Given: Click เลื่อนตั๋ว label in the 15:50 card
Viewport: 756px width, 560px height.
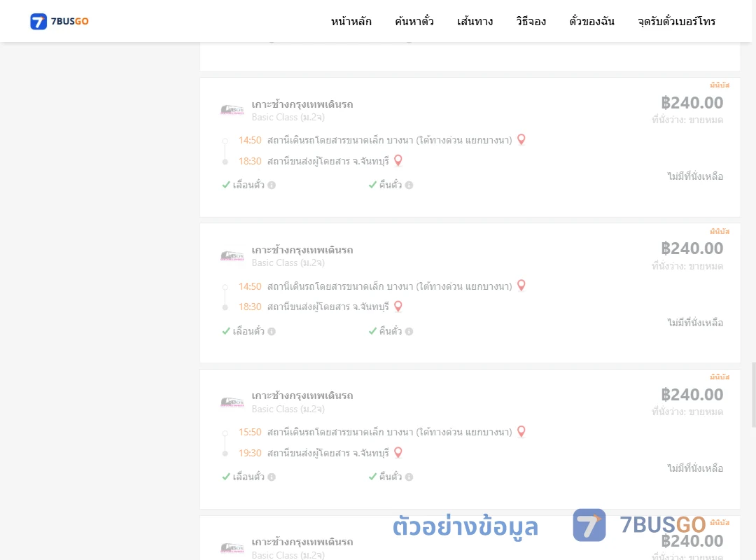Looking at the screenshot, I should tap(248, 477).
